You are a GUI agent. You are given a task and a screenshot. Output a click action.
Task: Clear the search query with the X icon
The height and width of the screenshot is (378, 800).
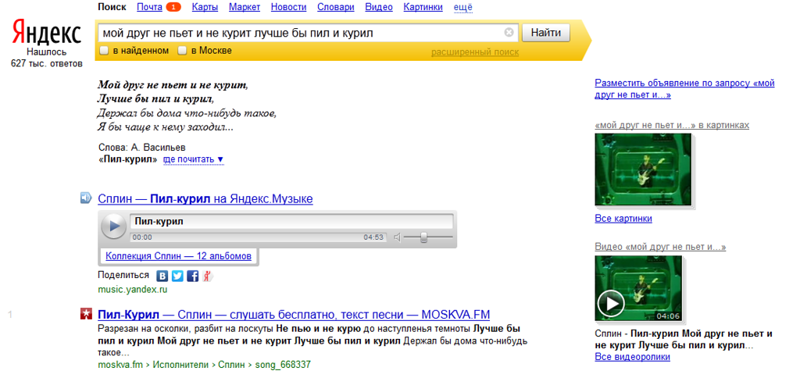tap(509, 33)
